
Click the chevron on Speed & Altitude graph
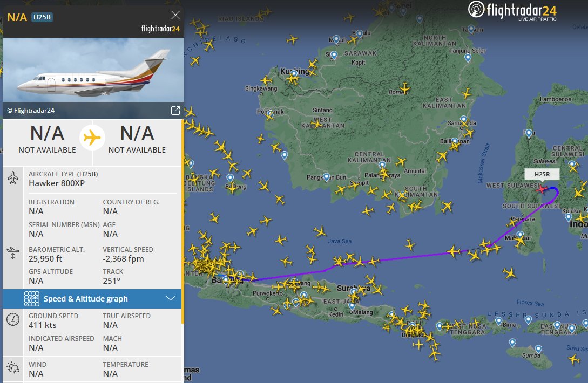[171, 299]
